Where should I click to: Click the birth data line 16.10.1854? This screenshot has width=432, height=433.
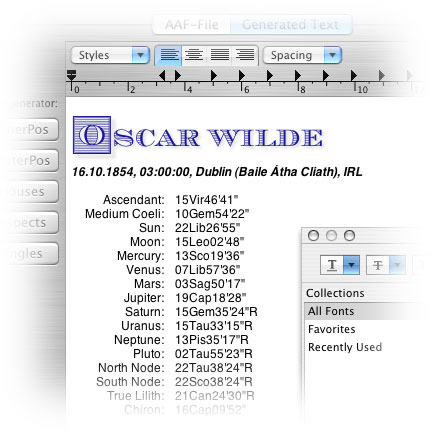pos(217,172)
